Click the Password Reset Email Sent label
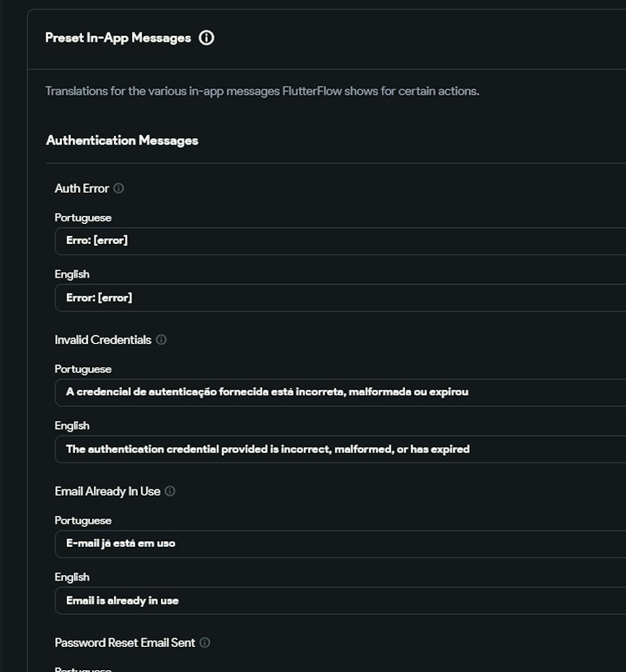This screenshot has width=626, height=672. (125, 643)
